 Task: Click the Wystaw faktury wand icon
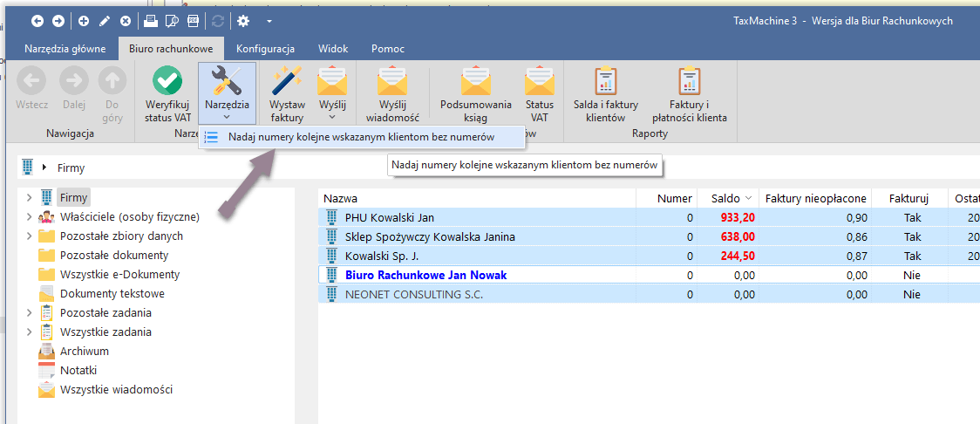(287, 81)
